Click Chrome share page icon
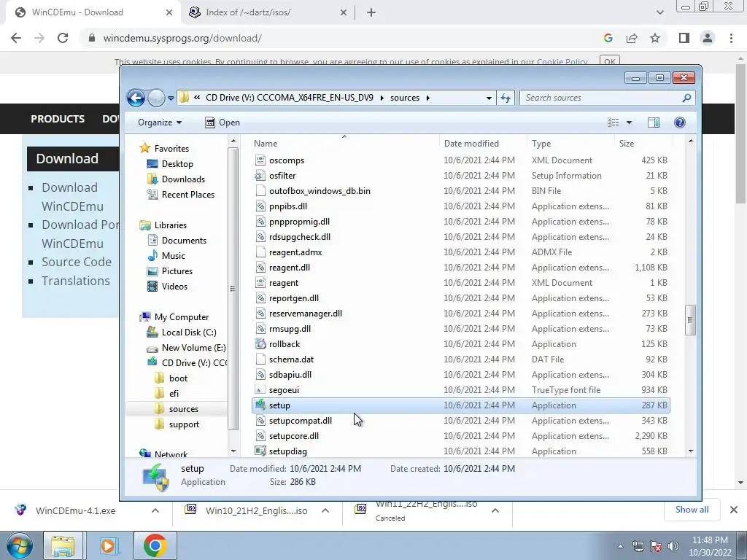Screen dimensions: 747x560 [x=632, y=38]
